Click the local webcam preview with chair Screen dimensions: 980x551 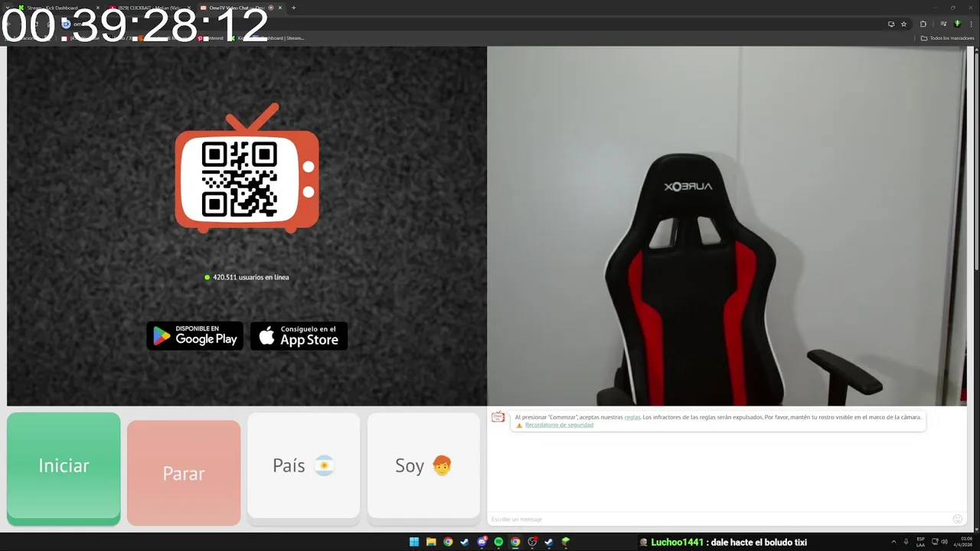point(726,226)
